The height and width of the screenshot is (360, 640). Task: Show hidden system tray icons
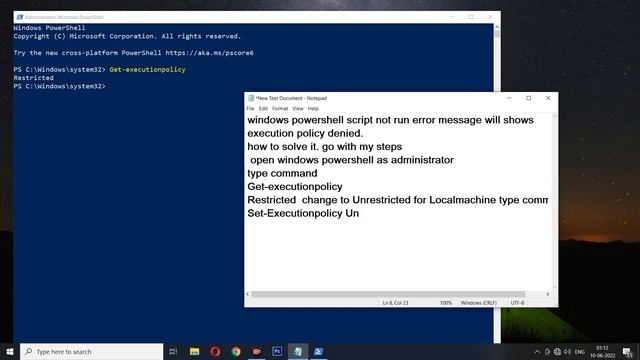click(x=537, y=352)
